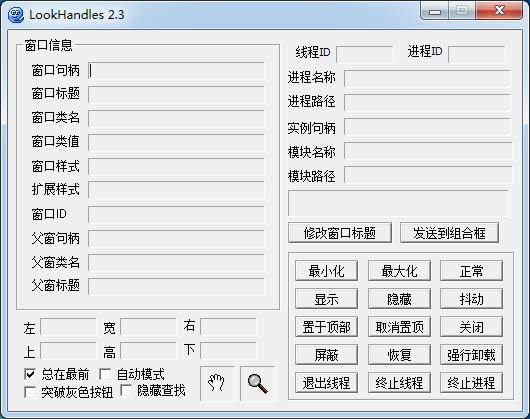The height and width of the screenshot is (419, 530).
Task: Click the 关闭 button
Action: tap(471, 327)
